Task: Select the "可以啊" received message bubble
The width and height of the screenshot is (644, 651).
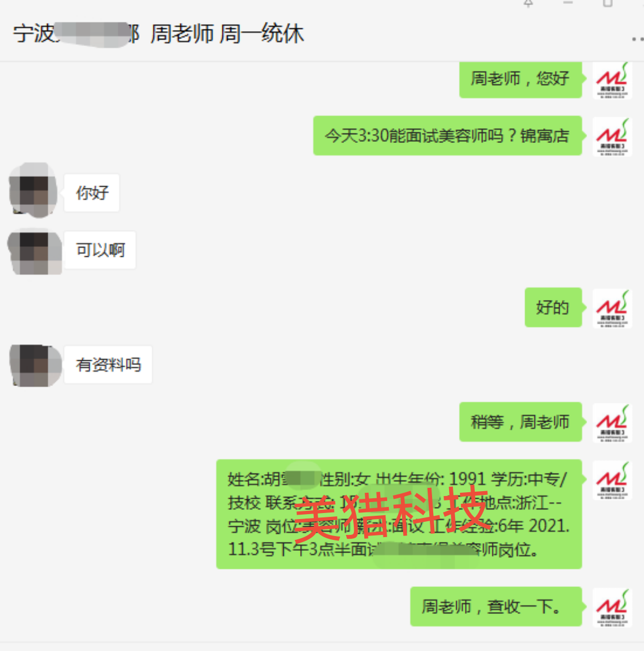Action: click(x=100, y=250)
